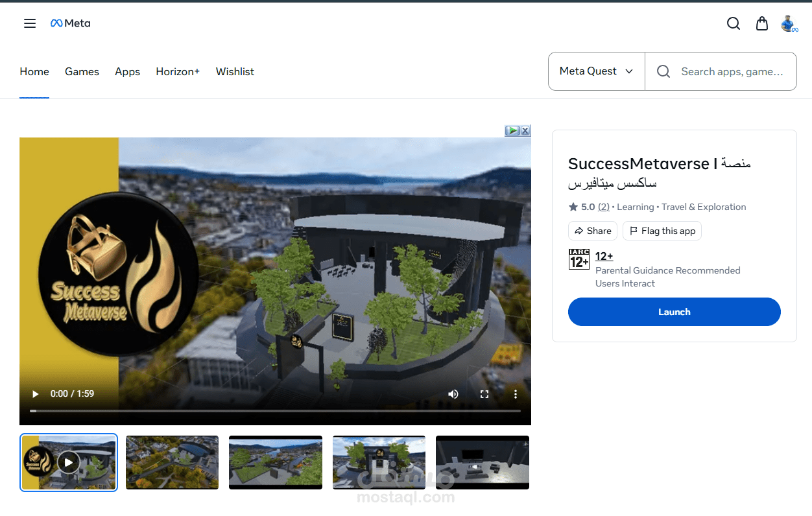812x516 pixels.
Task: Click Travel & Exploration category text
Action: point(704,207)
